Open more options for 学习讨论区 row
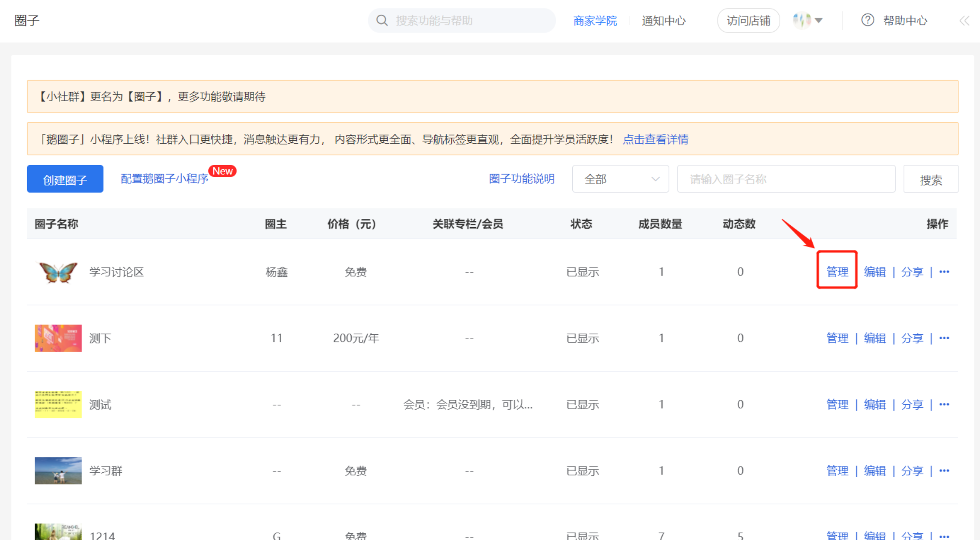This screenshot has height=540, width=980. [x=944, y=272]
